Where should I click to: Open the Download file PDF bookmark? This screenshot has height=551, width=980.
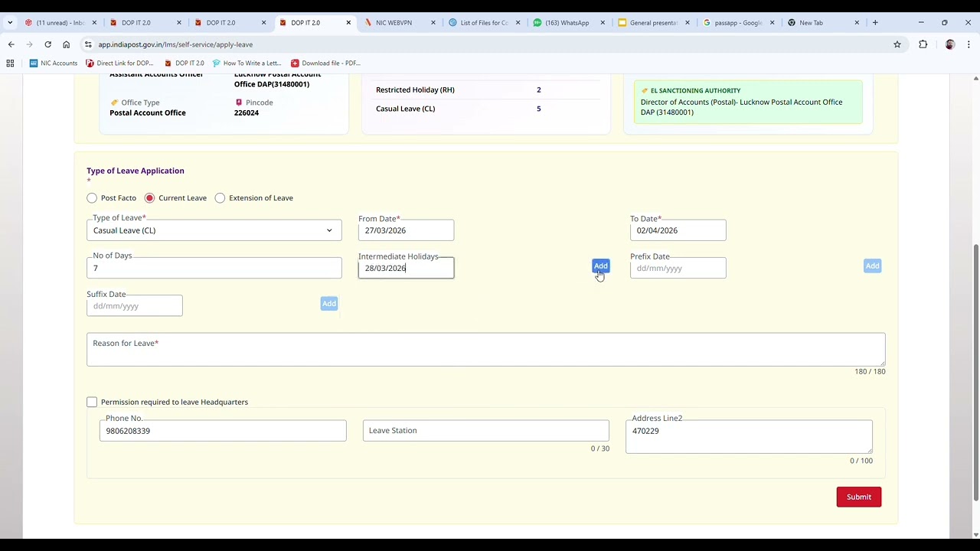point(325,63)
